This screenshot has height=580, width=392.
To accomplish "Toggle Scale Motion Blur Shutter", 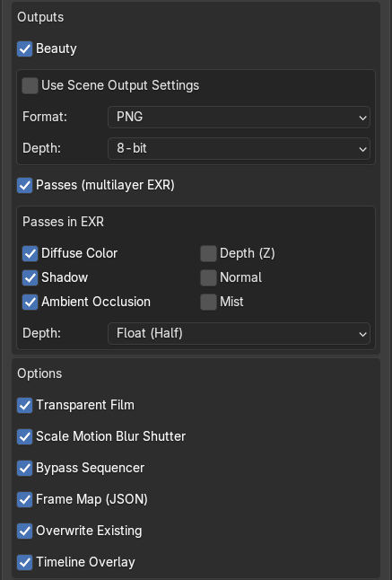I will pos(25,437).
